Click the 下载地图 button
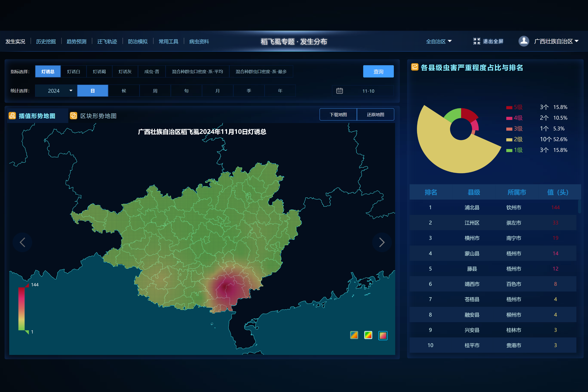The height and width of the screenshot is (392, 588). coord(338,114)
